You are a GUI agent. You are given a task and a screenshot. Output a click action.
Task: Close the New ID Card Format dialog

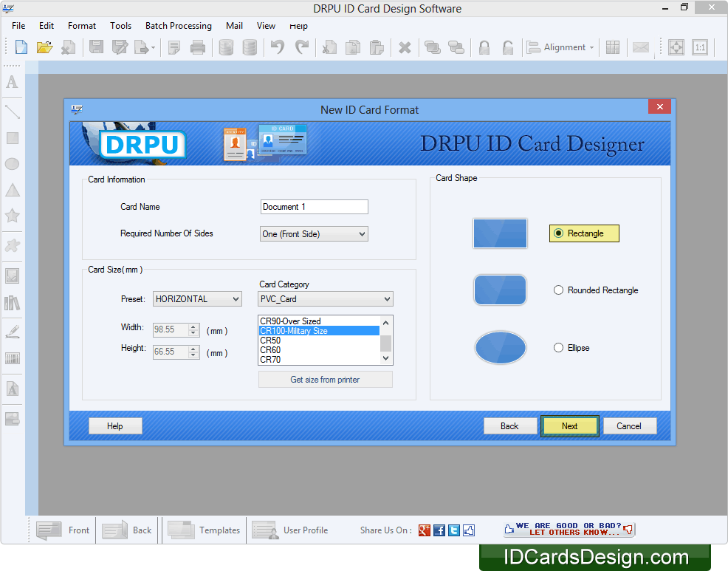pos(660,107)
